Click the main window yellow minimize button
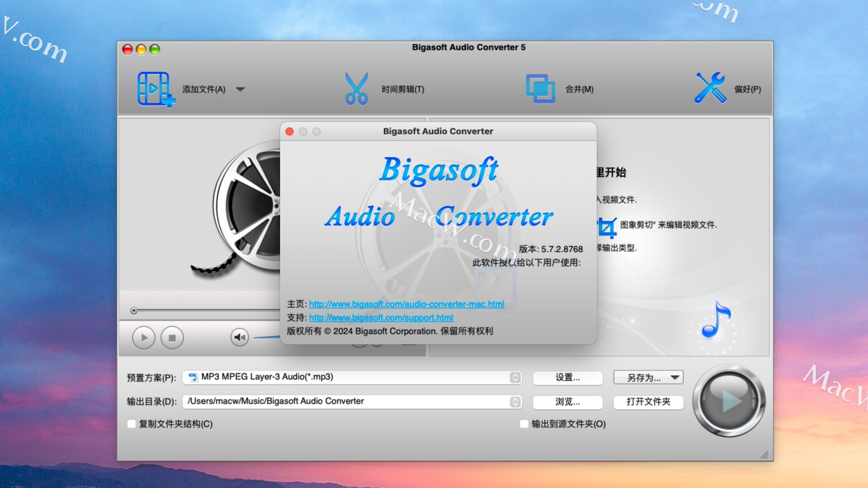 [141, 50]
